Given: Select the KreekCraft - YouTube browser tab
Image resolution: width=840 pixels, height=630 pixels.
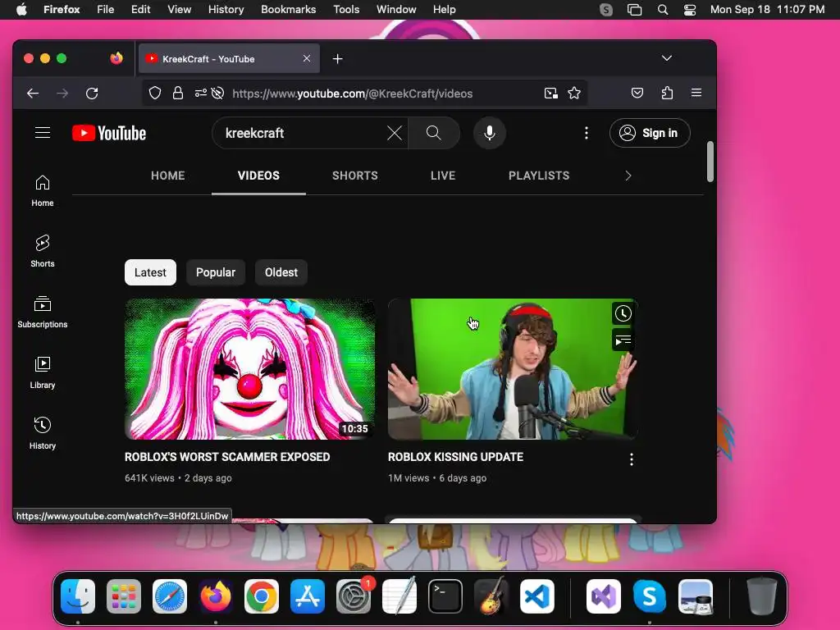Looking at the screenshot, I should pos(230,59).
